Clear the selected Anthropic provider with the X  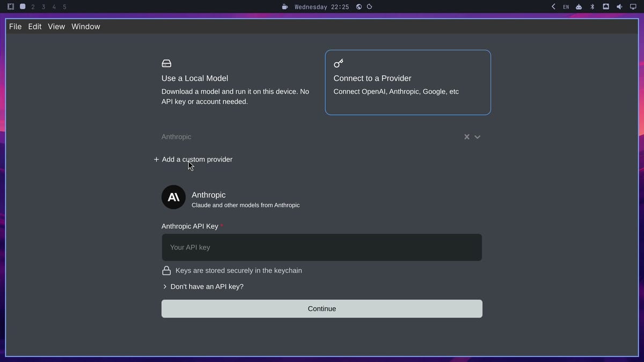467,137
